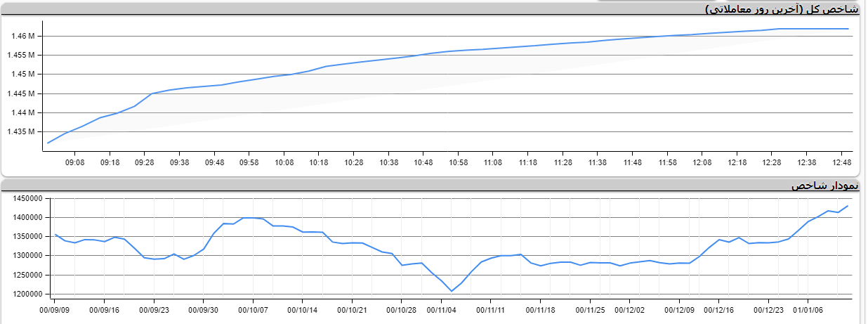This screenshot has width=868, height=324.
Task: Select the 10:58 time label on intraday chart
Action: (458, 162)
